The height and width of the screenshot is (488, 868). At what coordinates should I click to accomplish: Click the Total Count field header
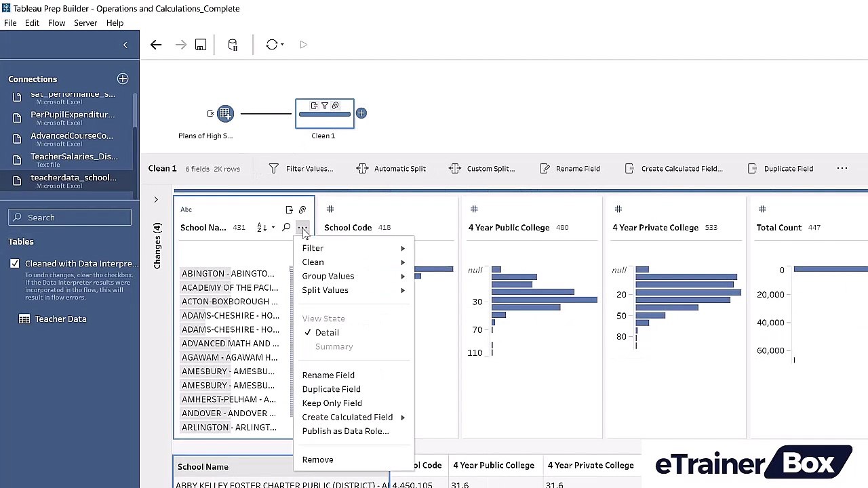(x=779, y=228)
